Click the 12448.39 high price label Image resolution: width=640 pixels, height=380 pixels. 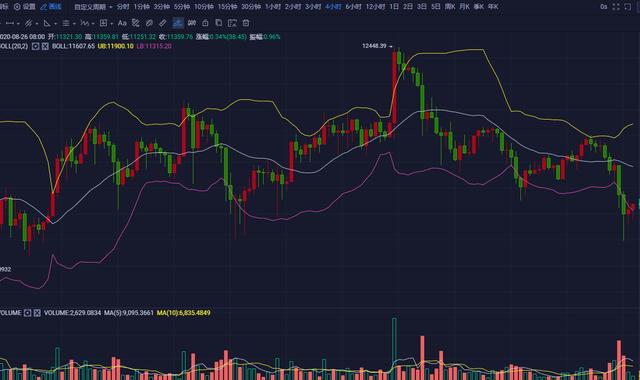374,46
